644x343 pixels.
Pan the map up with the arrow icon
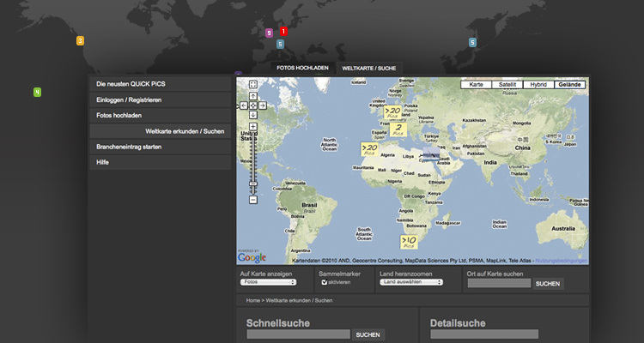pyautogui.click(x=253, y=96)
